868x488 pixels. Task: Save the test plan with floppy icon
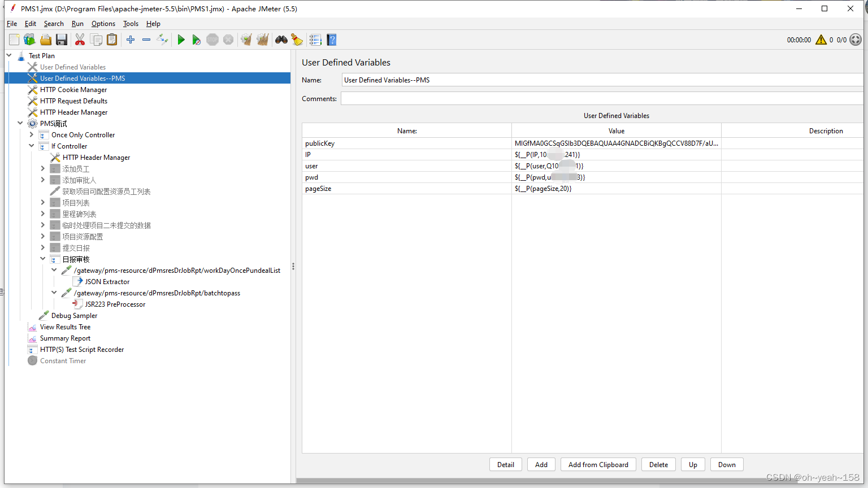62,40
